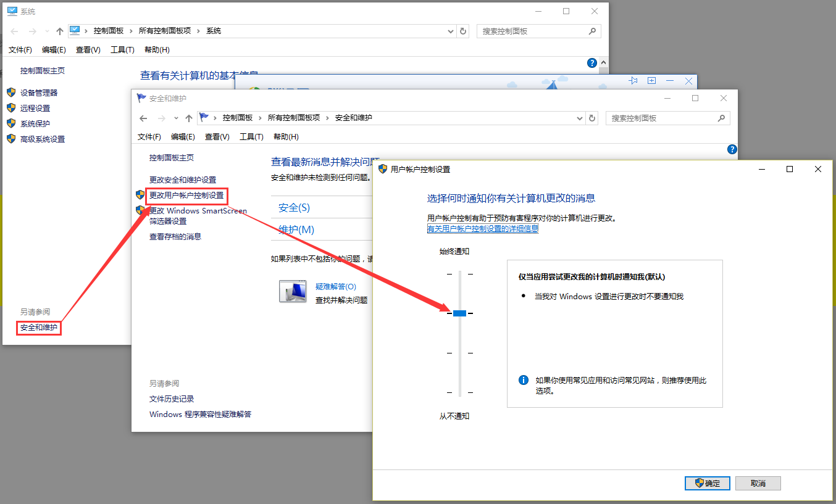Open 编辑(E) menu in Security and Maintenance window
Screen dimensions: 836x504
point(183,137)
